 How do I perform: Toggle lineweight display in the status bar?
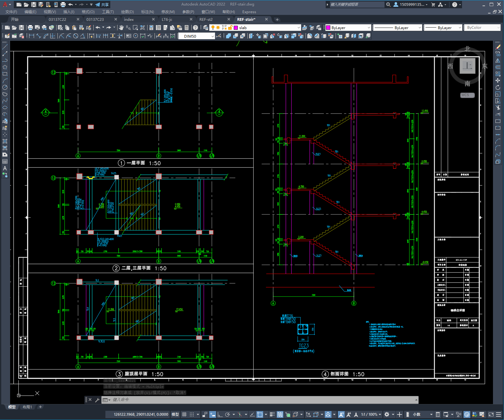[272, 414]
